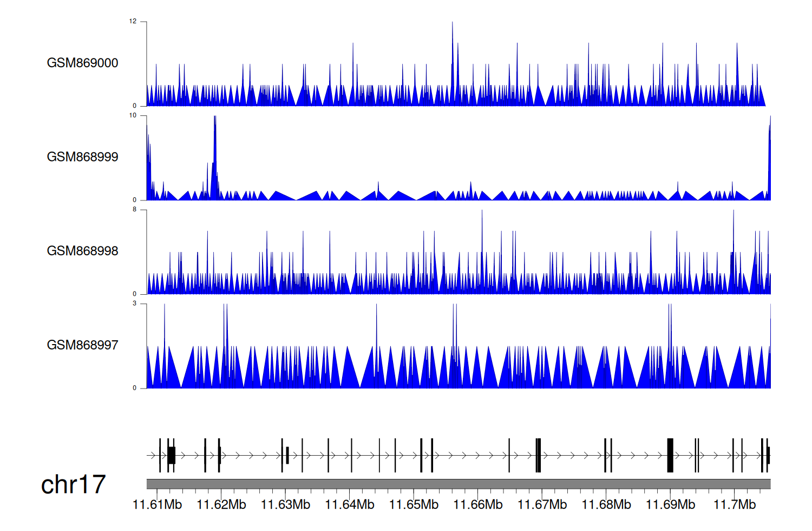Click the GSM868998 track name
Screen dimensions: 812x531
82,251
